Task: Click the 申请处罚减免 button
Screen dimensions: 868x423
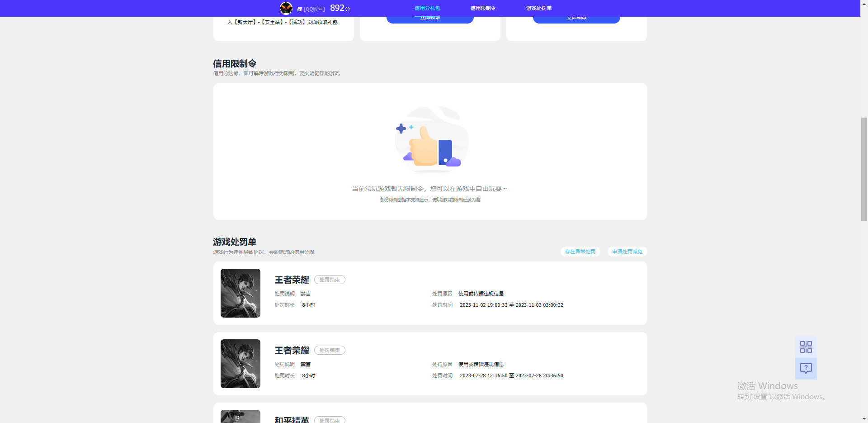Action: 627,252
